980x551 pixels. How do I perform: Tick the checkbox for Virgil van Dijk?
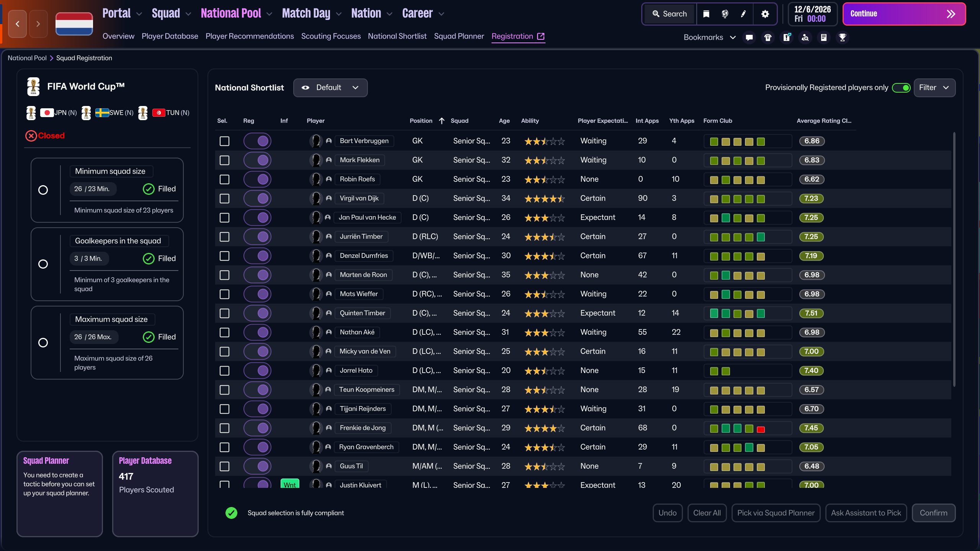coord(224,198)
